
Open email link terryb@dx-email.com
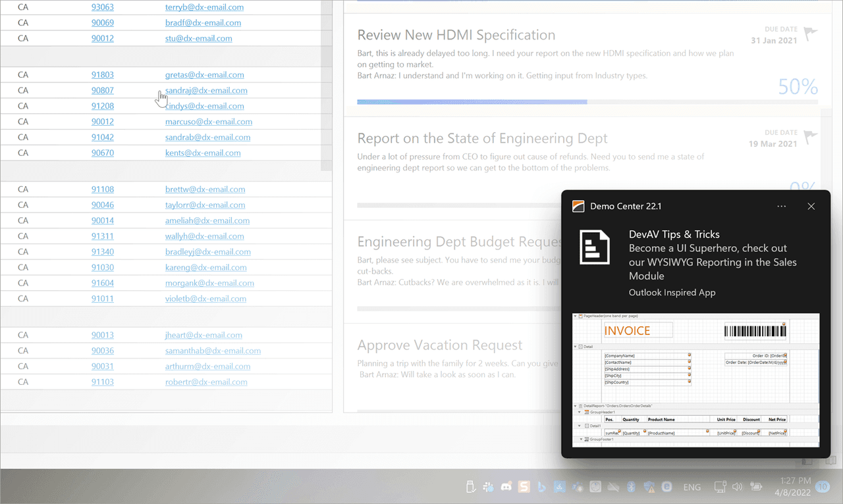[x=204, y=7]
